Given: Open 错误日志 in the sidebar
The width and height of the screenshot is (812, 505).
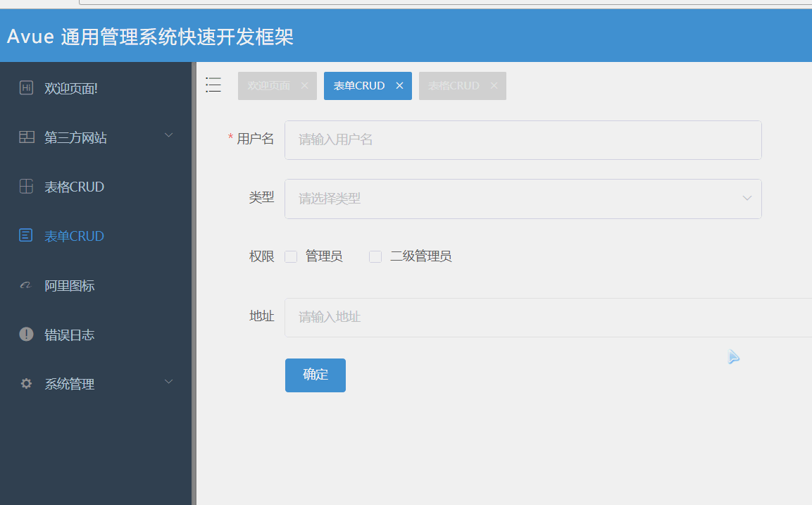Looking at the screenshot, I should pos(96,335).
